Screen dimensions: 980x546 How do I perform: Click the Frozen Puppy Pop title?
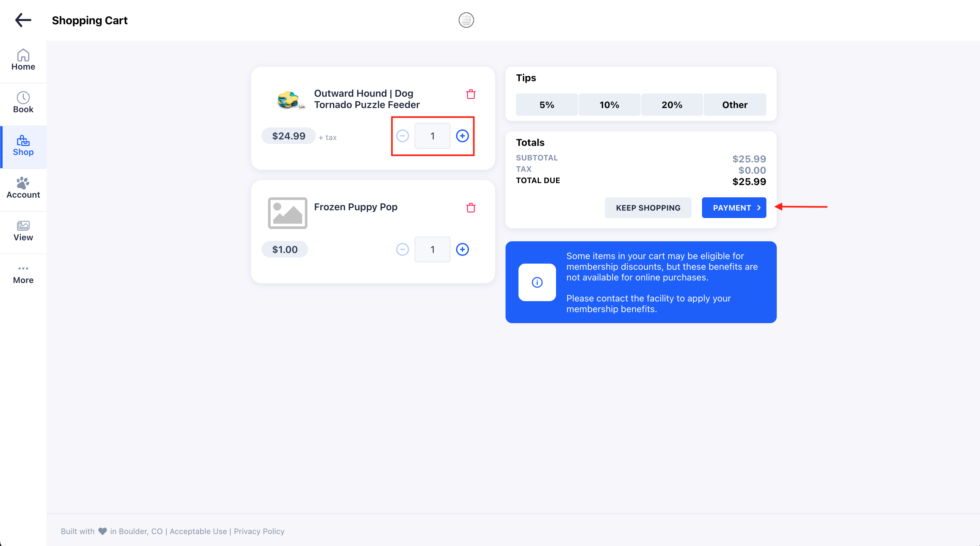pos(356,207)
